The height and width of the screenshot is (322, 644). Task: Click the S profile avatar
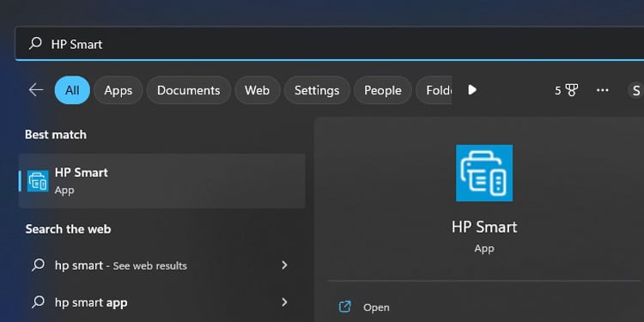635,90
